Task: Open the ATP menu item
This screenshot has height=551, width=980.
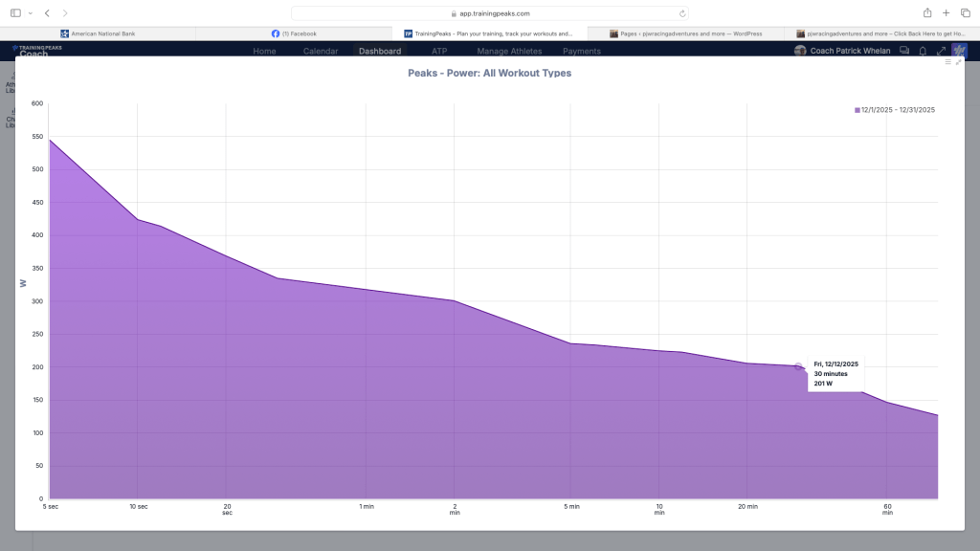Action: (438, 51)
